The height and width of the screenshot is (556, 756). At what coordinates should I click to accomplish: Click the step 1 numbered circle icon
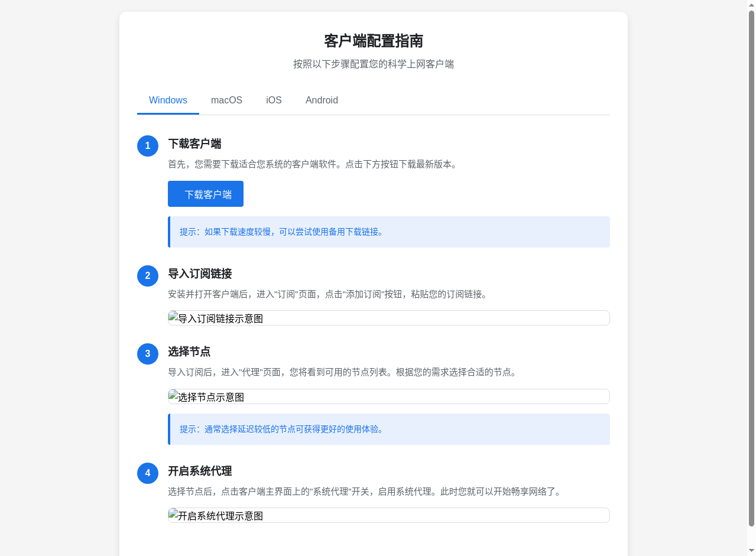point(147,145)
